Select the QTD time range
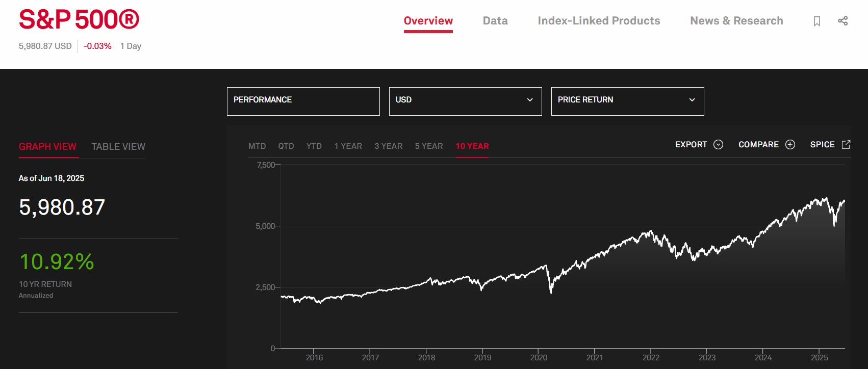Image resolution: width=868 pixels, height=369 pixels. (286, 146)
